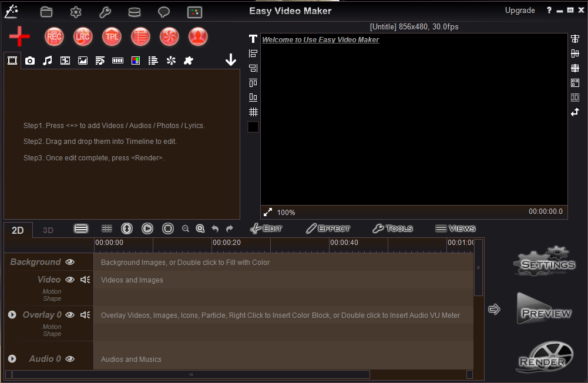Click the center horizontally icon right of preview
This screenshot has width=588, height=383.
pyautogui.click(x=575, y=39)
